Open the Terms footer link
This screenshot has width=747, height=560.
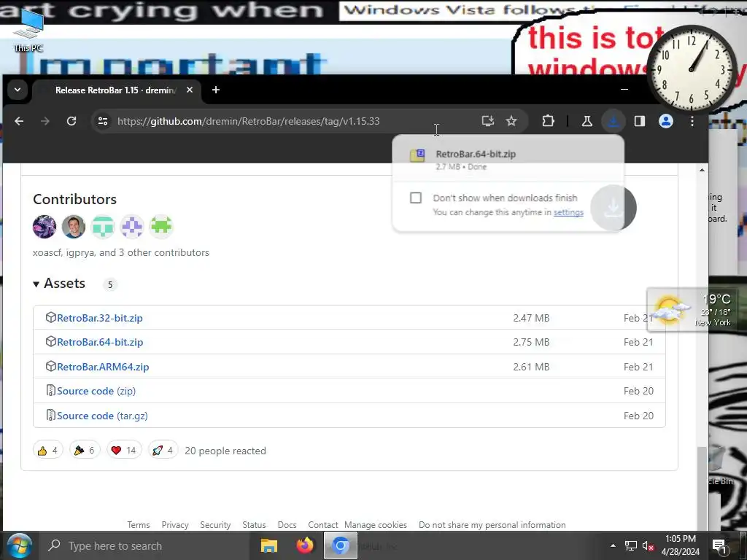[138, 524]
